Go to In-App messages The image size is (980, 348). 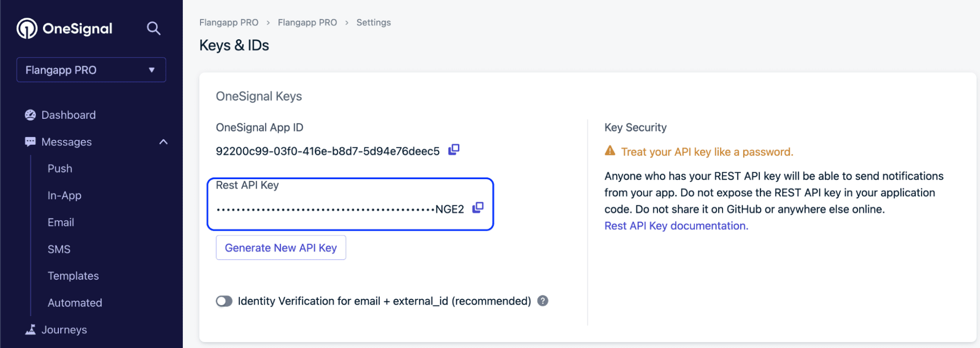[x=64, y=196]
